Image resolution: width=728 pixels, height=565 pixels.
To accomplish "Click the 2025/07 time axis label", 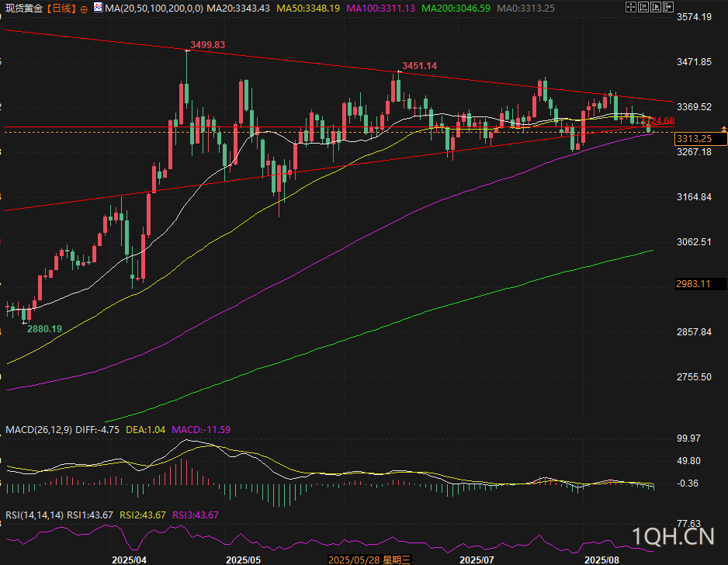I will (x=477, y=559).
